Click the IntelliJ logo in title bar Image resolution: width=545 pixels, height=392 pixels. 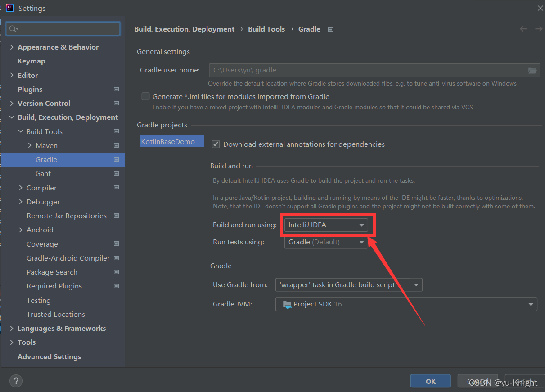pyautogui.click(x=9, y=8)
